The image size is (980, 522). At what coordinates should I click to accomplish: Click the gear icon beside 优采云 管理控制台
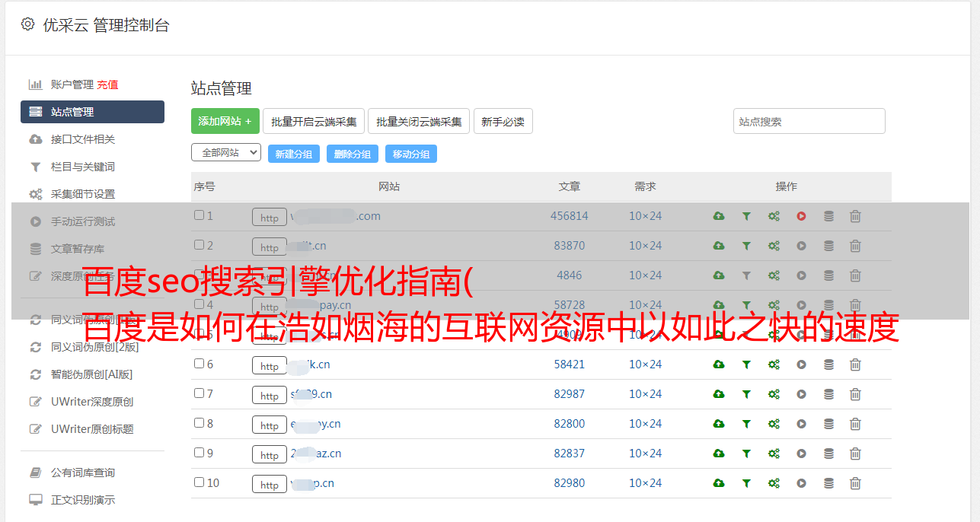click(28, 24)
